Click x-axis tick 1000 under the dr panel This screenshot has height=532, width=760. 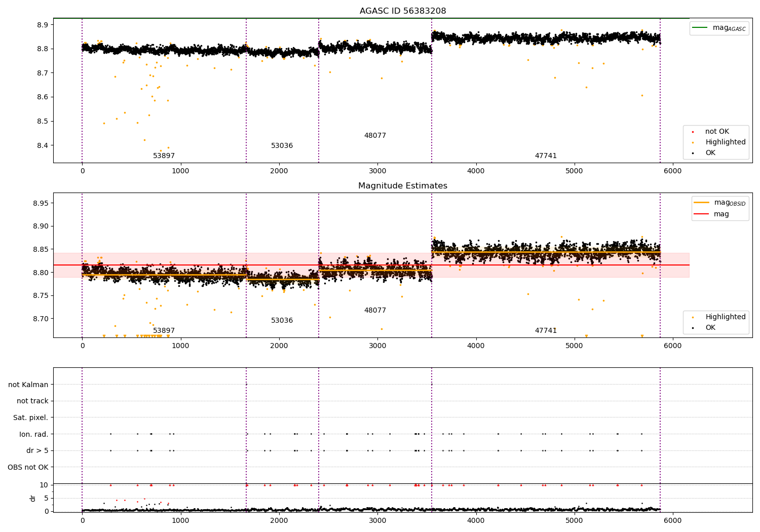pos(180,521)
